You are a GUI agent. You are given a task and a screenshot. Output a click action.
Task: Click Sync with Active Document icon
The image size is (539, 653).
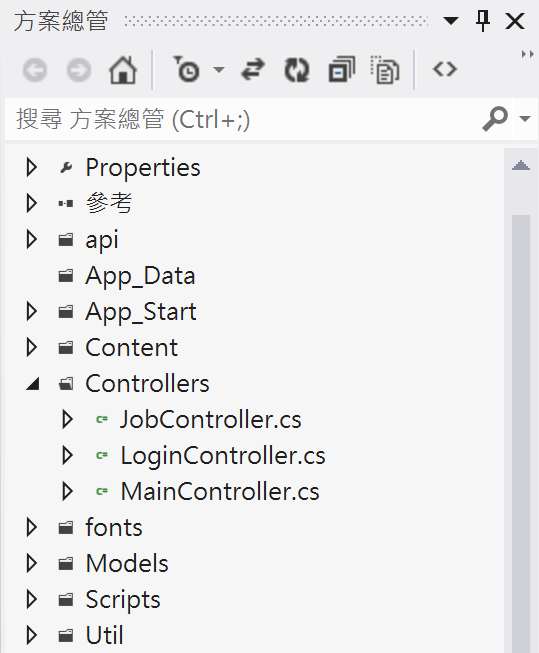(x=253, y=69)
